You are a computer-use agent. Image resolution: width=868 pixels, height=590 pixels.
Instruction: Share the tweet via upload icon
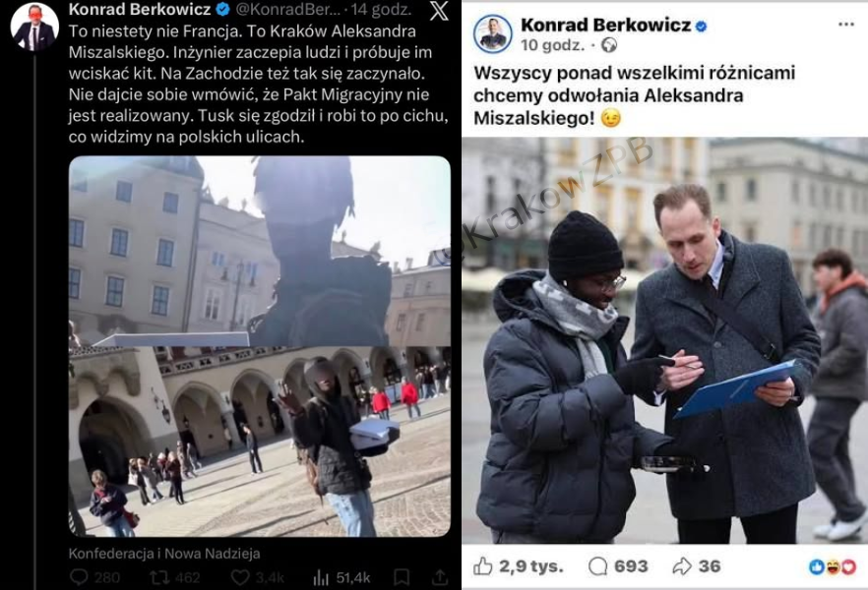(x=440, y=577)
